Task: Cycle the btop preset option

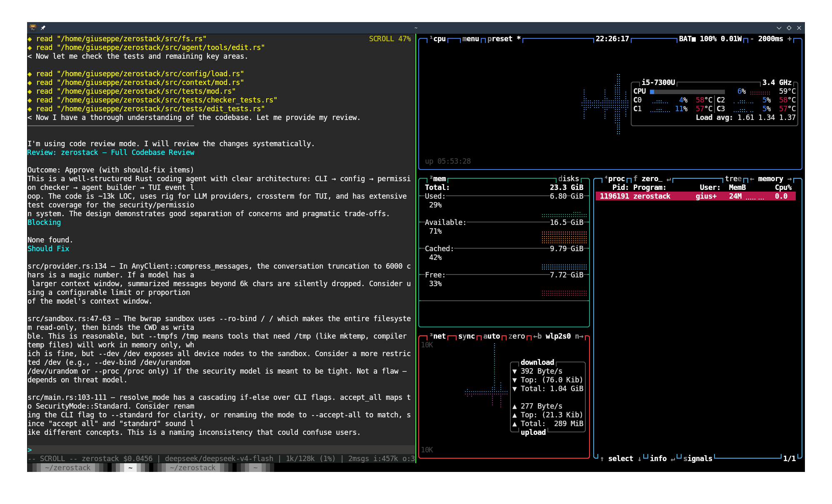Action: click(x=504, y=39)
